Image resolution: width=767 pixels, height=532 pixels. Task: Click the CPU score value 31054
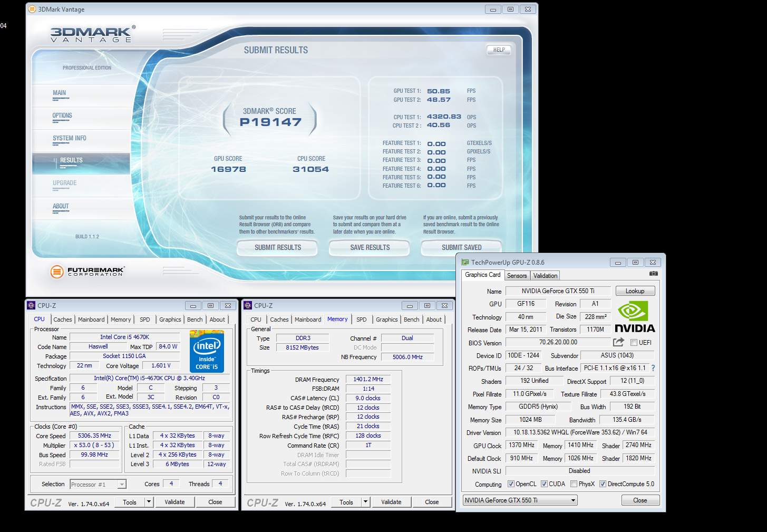click(310, 169)
